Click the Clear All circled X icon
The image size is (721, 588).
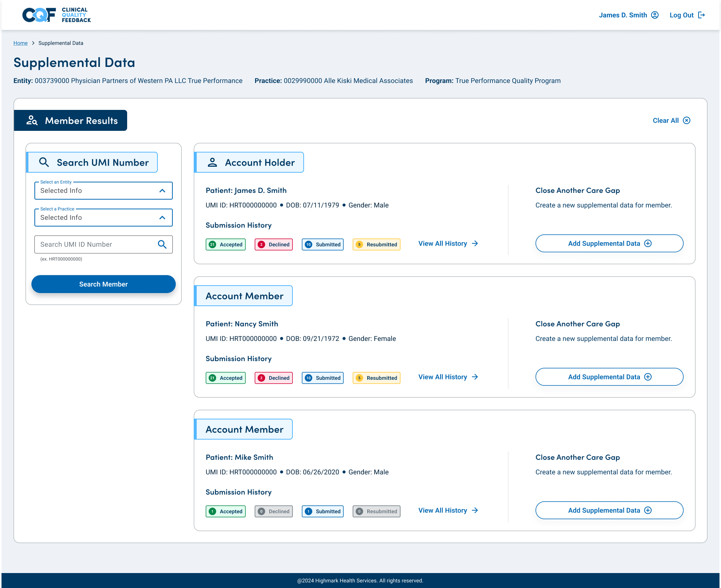pyautogui.click(x=687, y=120)
